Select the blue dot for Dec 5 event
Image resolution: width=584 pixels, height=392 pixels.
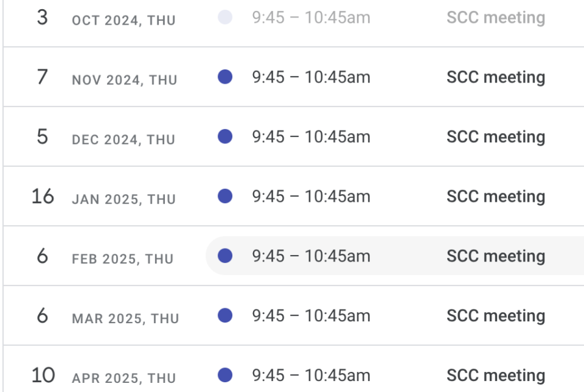click(x=225, y=136)
